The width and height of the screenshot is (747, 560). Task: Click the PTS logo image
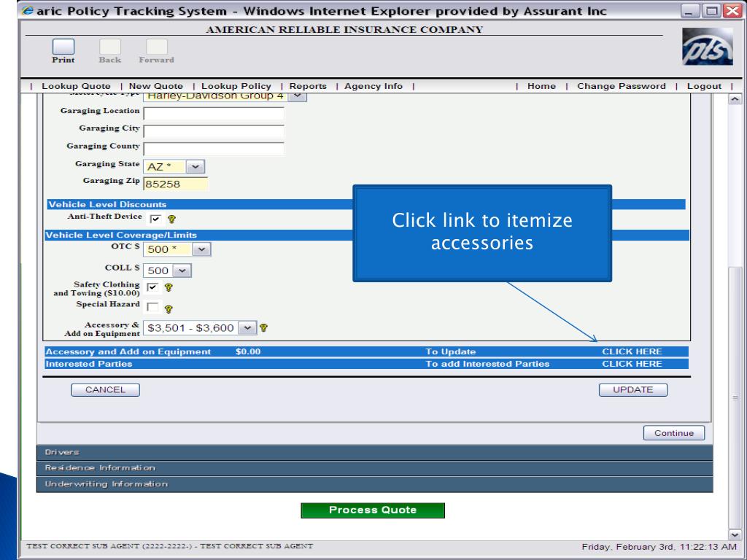[x=708, y=46]
